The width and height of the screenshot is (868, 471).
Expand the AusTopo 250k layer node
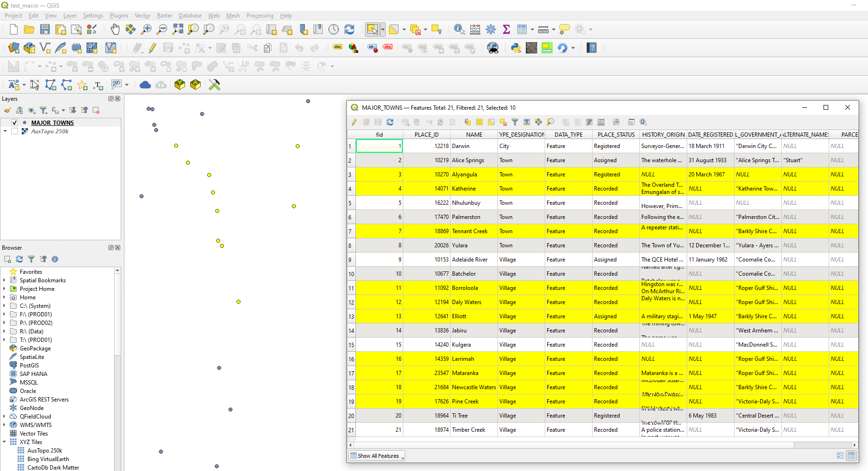click(x=5, y=131)
